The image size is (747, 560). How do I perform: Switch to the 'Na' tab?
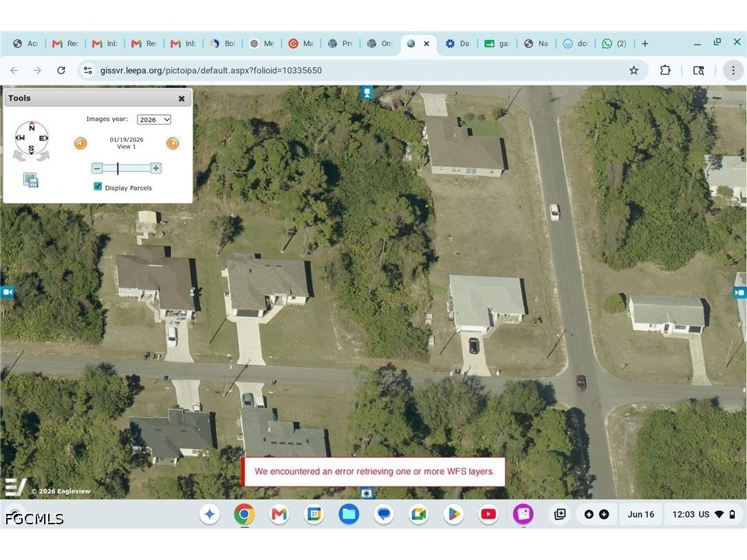coord(537,43)
